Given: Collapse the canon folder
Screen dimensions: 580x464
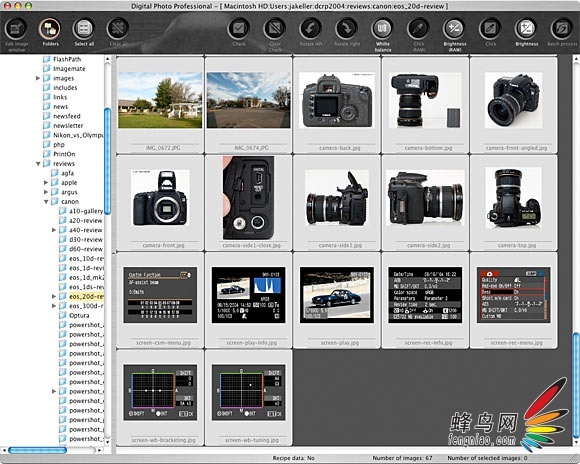Looking at the screenshot, I should click(46, 202).
